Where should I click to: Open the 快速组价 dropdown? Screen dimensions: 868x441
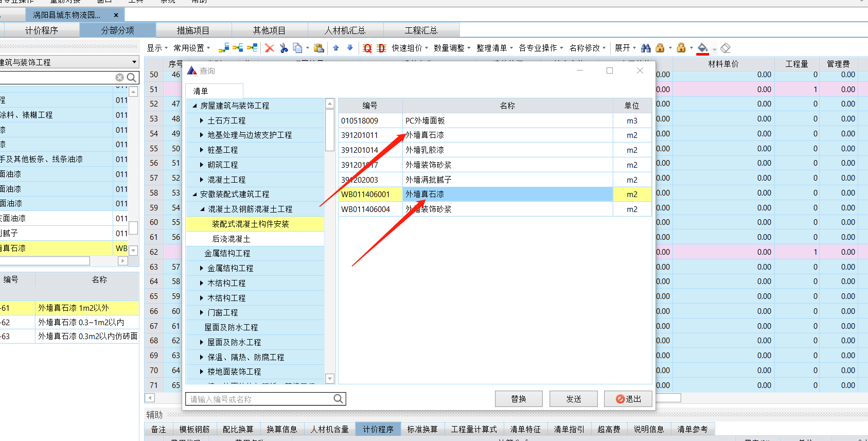[x=410, y=48]
